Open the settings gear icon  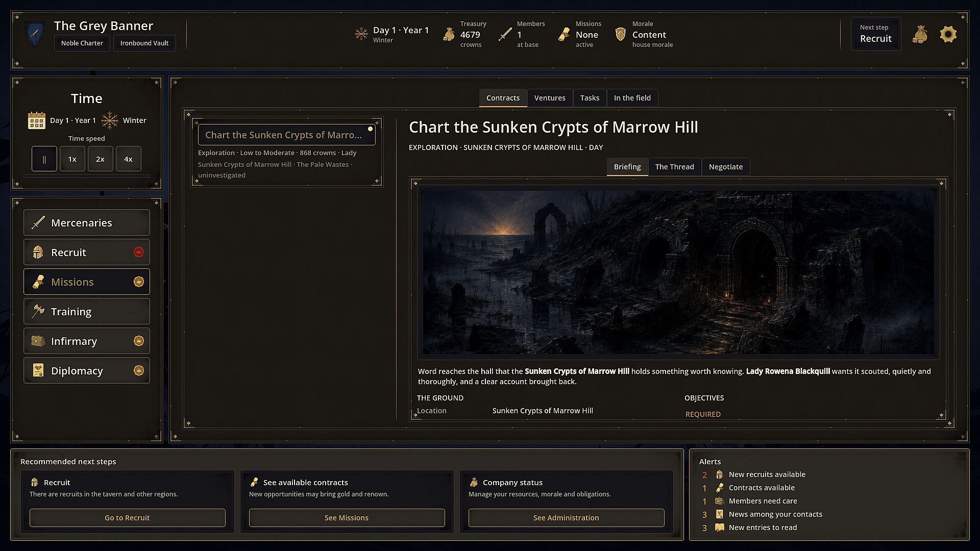pyautogui.click(x=948, y=34)
